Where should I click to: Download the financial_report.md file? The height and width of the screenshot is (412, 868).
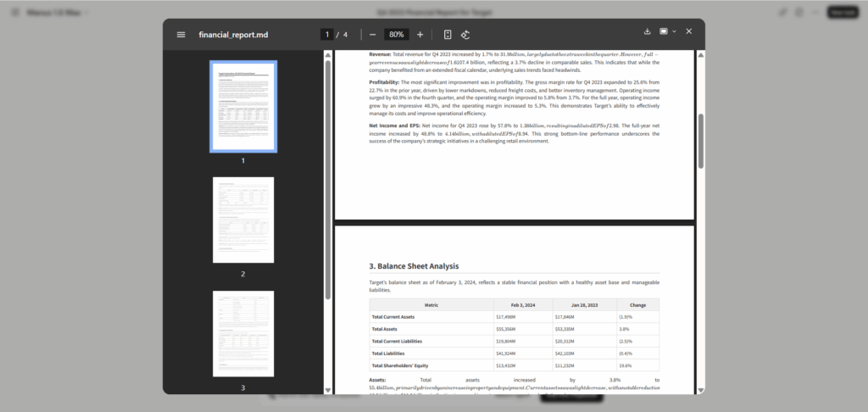[x=647, y=31]
